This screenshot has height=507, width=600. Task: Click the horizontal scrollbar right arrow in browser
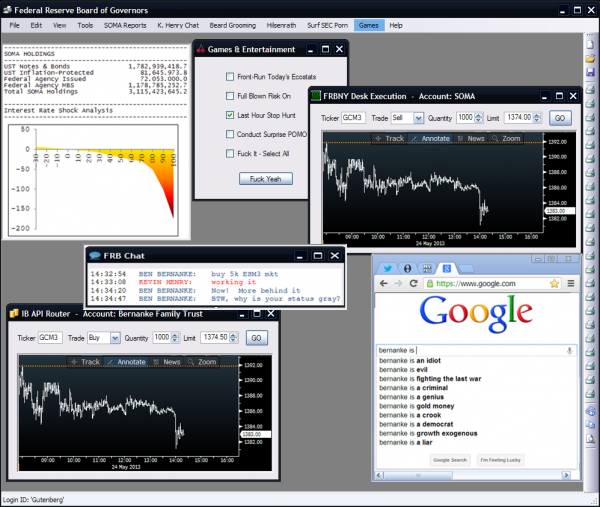click(x=565, y=475)
